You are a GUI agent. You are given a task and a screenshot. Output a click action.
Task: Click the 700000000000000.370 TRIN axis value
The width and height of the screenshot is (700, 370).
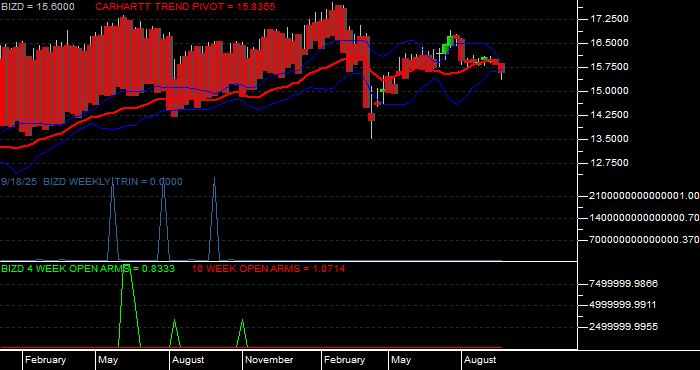(644, 240)
